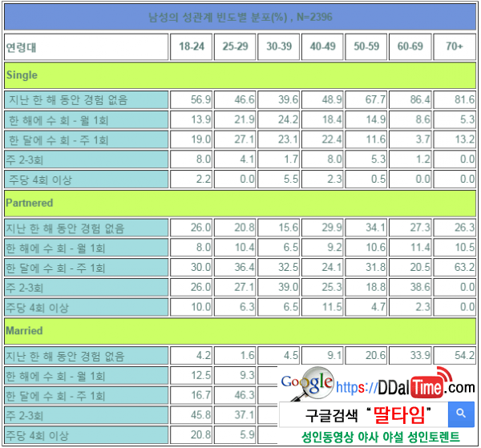
Task: Select the 18-24 age column header
Action: 192,47
